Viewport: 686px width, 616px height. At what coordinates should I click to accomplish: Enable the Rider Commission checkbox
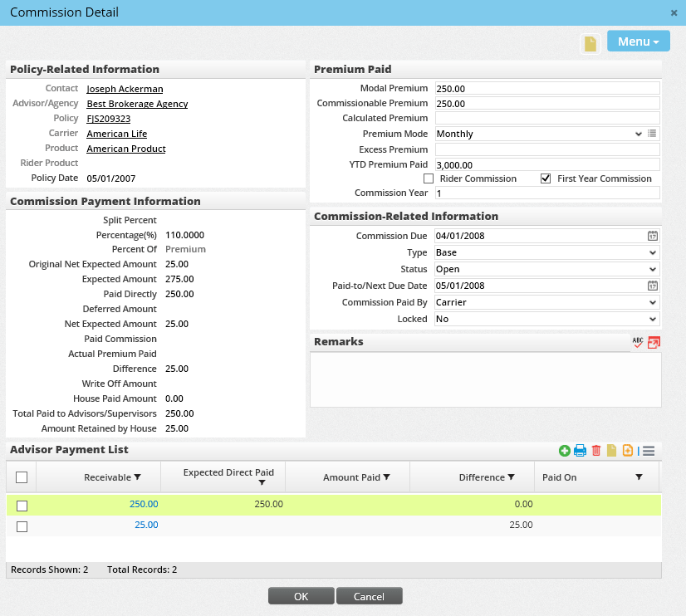coord(429,178)
